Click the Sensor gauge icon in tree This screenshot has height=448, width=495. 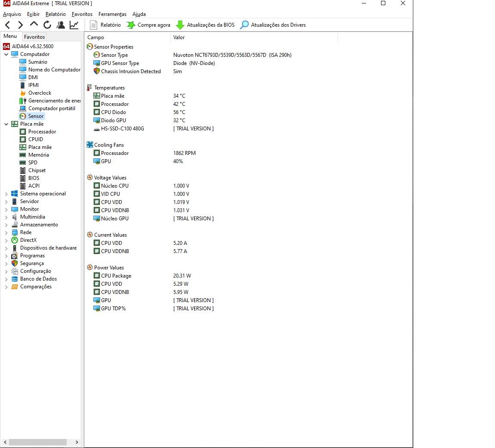23,116
